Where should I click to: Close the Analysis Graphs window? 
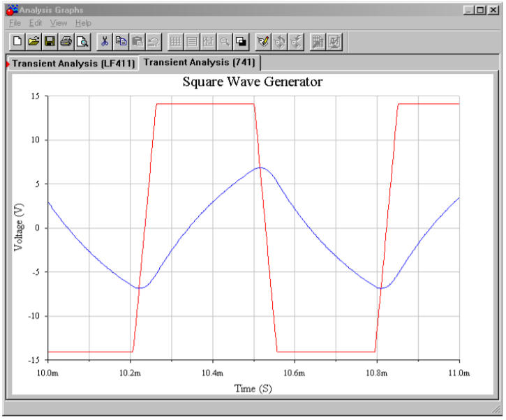[x=493, y=10]
